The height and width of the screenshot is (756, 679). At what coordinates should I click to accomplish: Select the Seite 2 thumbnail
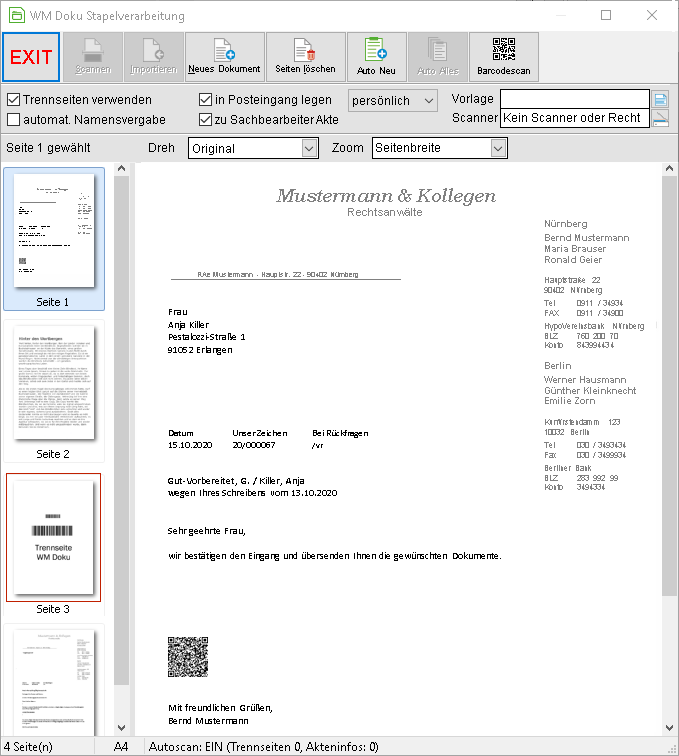point(54,391)
